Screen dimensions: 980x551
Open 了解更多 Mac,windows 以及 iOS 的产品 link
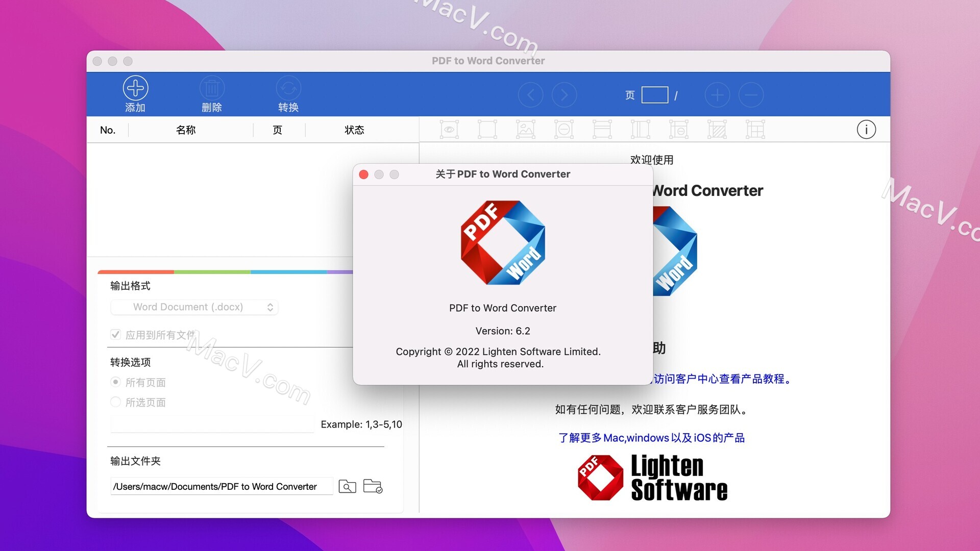pyautogui.click(x=652, y=438)
